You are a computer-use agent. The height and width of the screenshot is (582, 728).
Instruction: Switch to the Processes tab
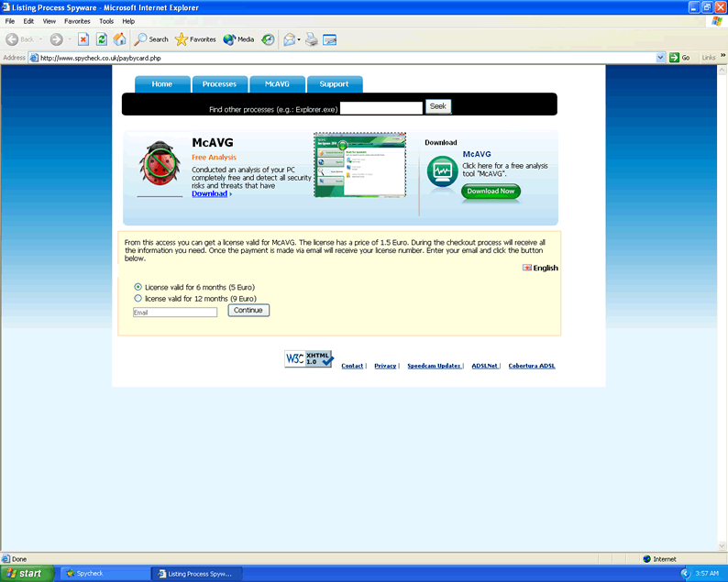tap(219, 84)
